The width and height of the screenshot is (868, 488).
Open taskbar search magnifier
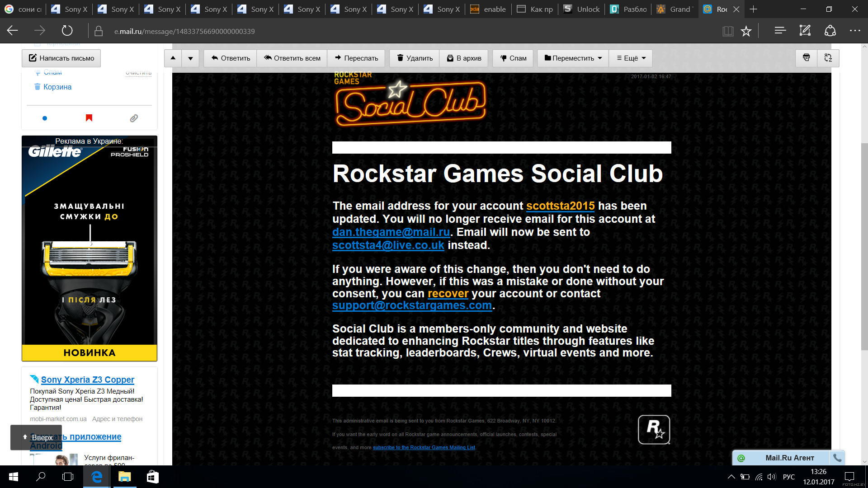[41, 477]
